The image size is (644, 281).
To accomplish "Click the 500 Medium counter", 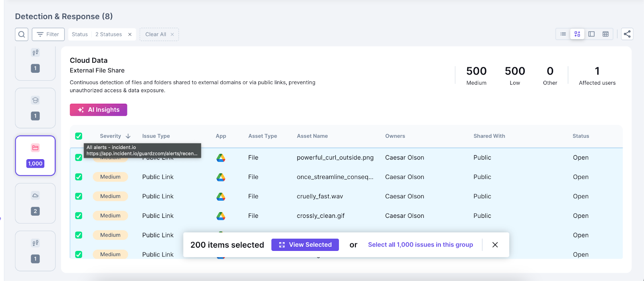I will point(477,76).
